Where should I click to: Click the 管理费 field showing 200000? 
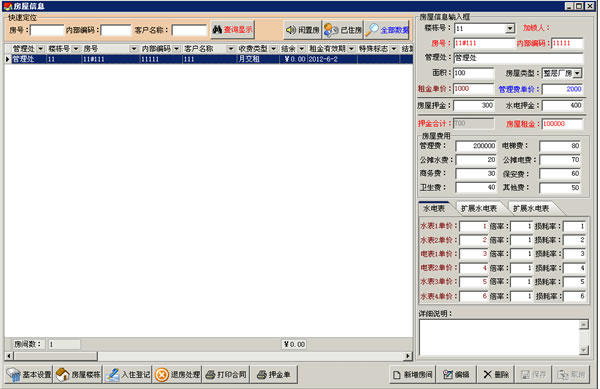[476, 146]
